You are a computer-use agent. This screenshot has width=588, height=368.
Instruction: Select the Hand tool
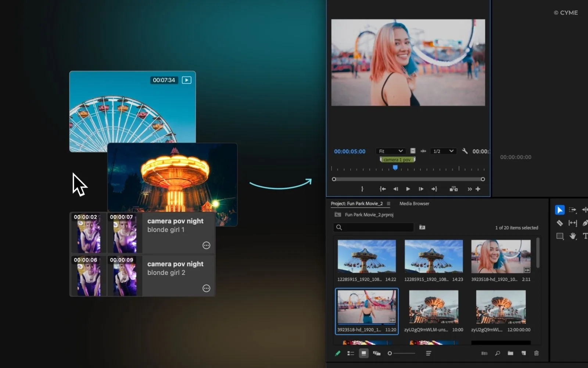click(x=573, y=236)
